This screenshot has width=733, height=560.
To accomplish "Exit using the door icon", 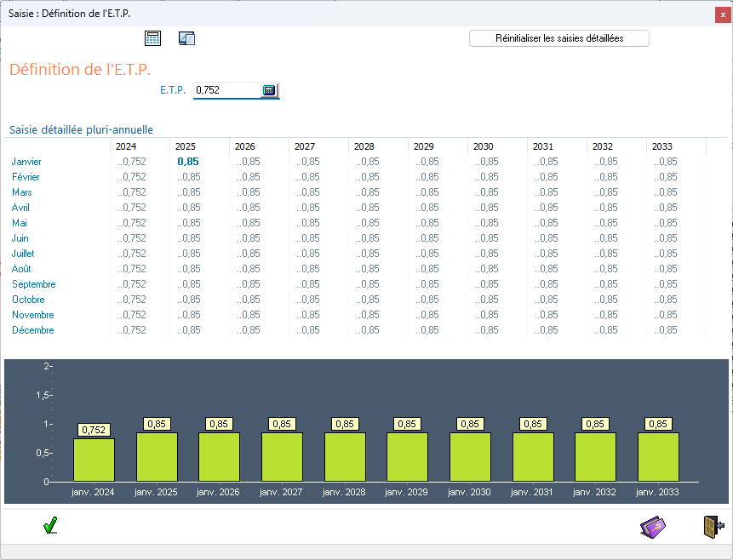I will pyautogui.click(x=713, y=527).
